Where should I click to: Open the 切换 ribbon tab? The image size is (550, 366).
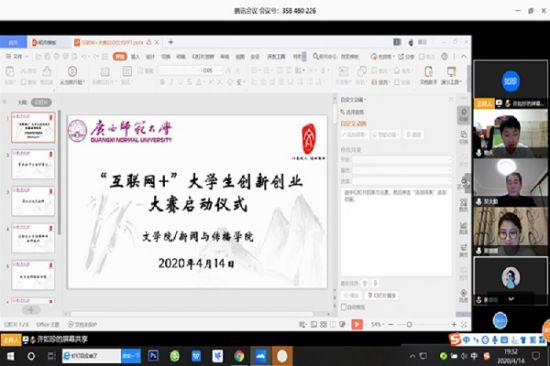point(166,57)
